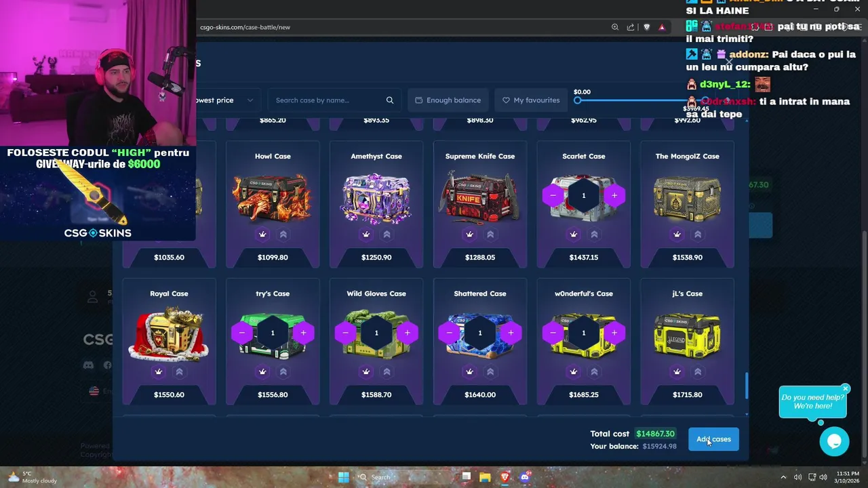The height and width of the screenshot is (488, 868).
Task: Click the magnifier icon in case search box
Action: coord(390,100)
